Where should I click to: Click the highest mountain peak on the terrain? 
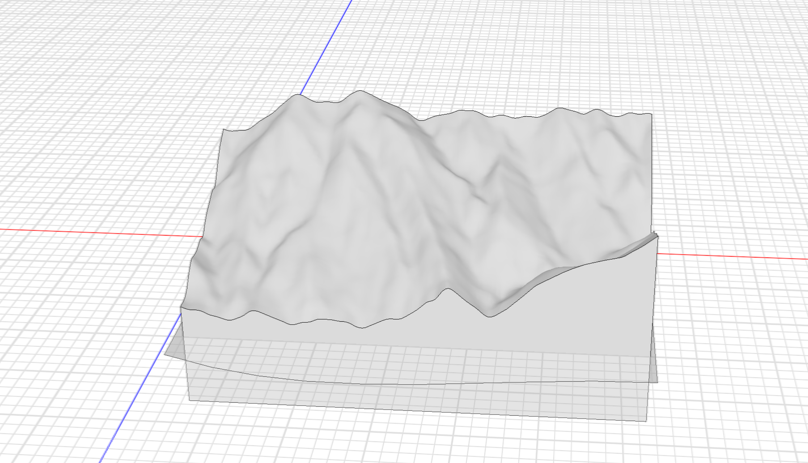click(x=358, y=94)
